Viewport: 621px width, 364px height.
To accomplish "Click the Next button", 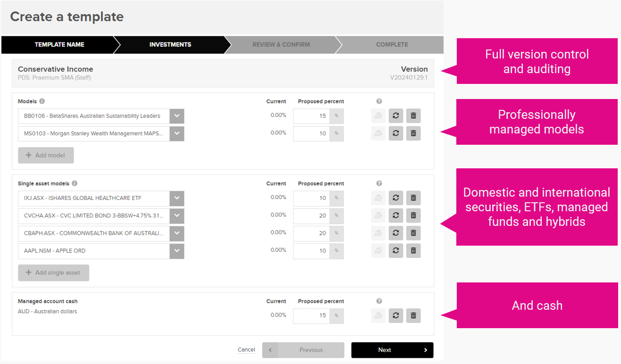I will (392, 350).
